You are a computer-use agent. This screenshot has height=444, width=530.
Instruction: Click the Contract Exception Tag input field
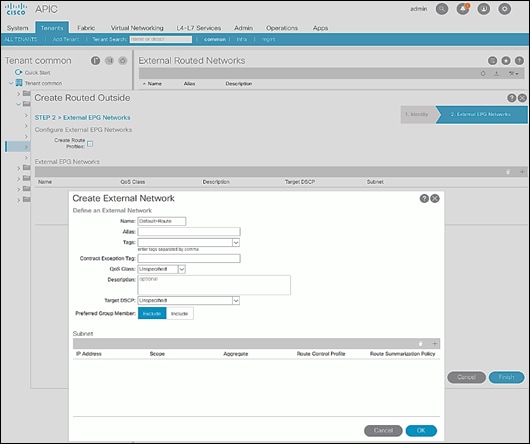pos(189,258)
